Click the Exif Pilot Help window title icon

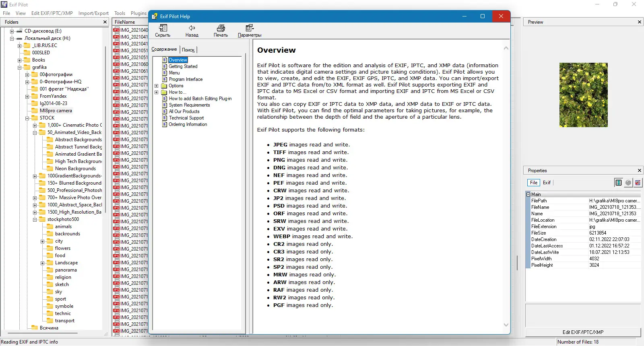[x=155, y=16]
